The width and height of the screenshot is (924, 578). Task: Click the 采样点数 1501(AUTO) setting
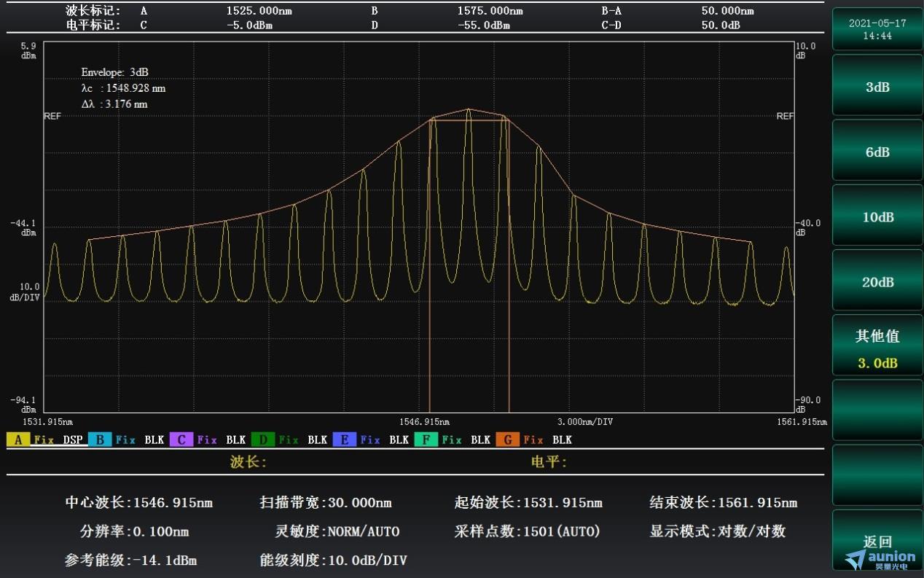[x=528, y=531]
